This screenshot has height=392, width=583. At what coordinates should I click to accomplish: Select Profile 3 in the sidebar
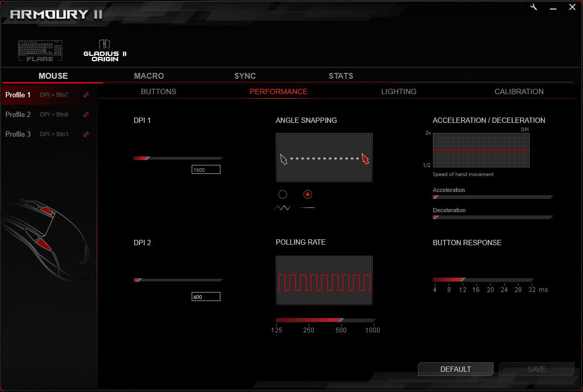pos(49,134)
